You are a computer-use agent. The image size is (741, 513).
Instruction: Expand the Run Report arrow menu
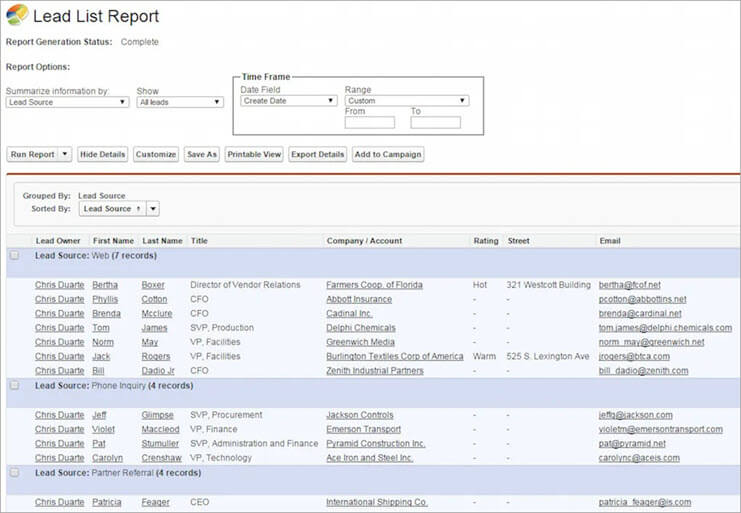pyautogui.click(x=65, y=154)
